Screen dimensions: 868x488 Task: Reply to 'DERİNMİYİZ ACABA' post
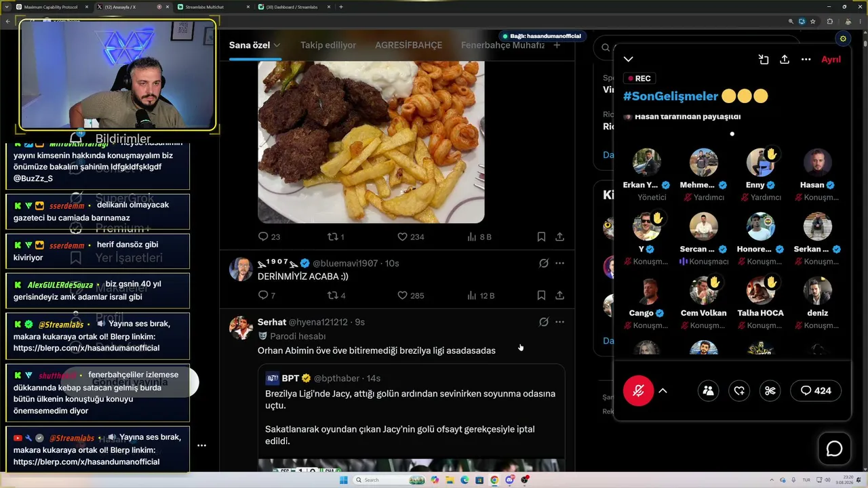[267, 296]
